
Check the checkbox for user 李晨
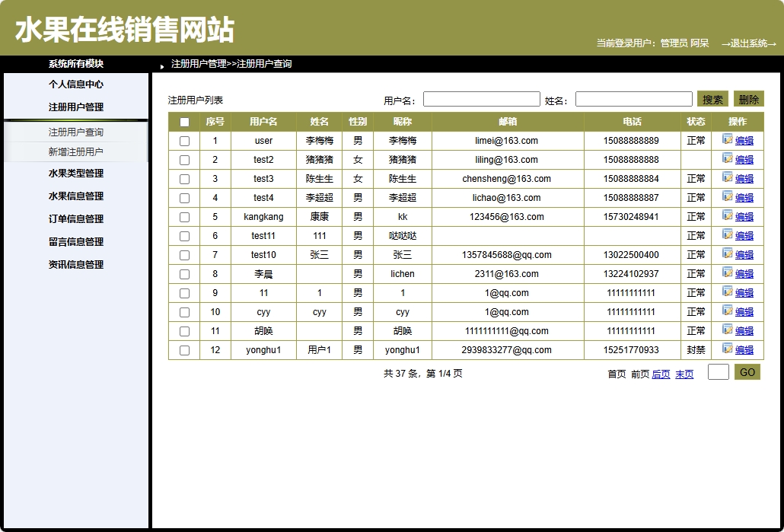point(183,274)
